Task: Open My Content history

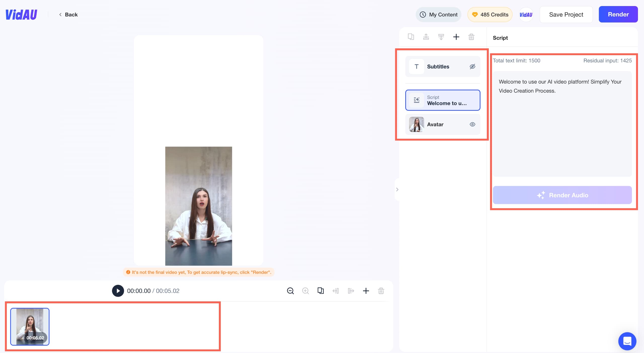Action: [438, 15]
